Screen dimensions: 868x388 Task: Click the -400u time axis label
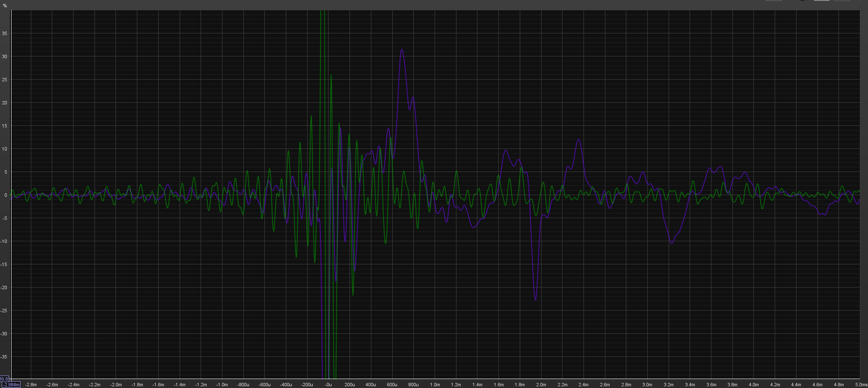pyautogui.click(x=286, y=385)
